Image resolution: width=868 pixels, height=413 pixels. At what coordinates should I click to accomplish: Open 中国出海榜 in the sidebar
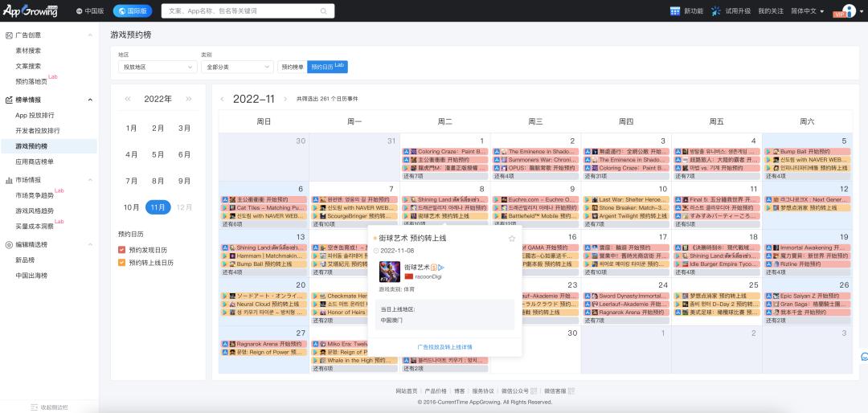(31, 275)
